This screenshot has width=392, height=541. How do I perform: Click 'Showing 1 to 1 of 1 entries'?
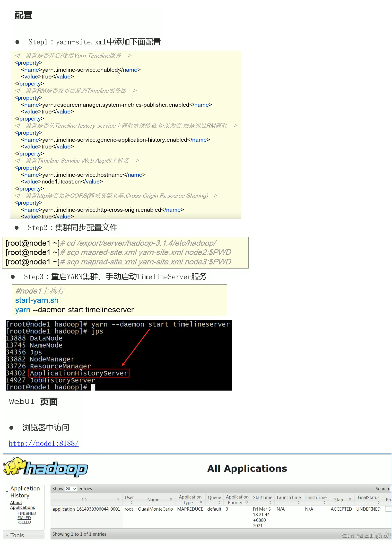[x=79, y=534]
